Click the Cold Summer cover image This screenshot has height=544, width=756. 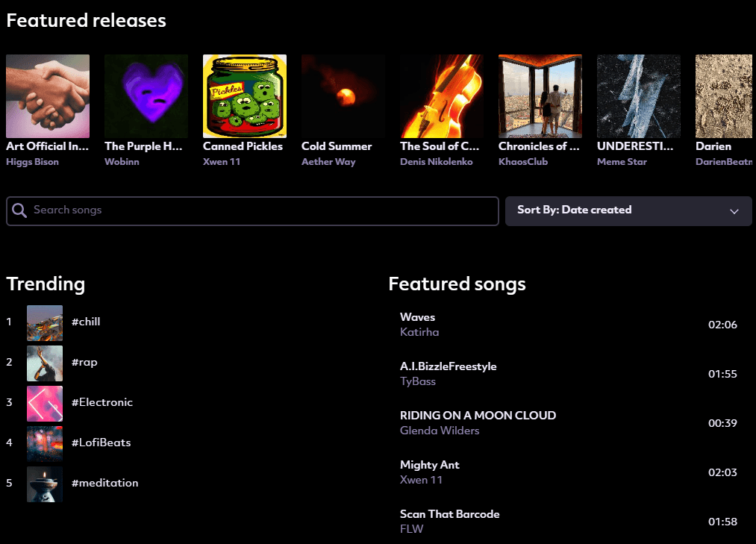343,96
